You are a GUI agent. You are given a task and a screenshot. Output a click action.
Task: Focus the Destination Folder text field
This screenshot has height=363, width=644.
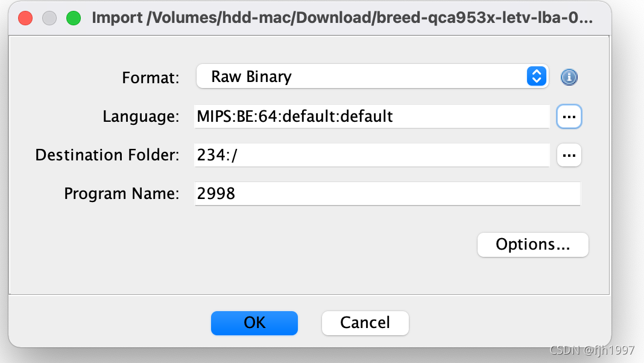[371, 155]
